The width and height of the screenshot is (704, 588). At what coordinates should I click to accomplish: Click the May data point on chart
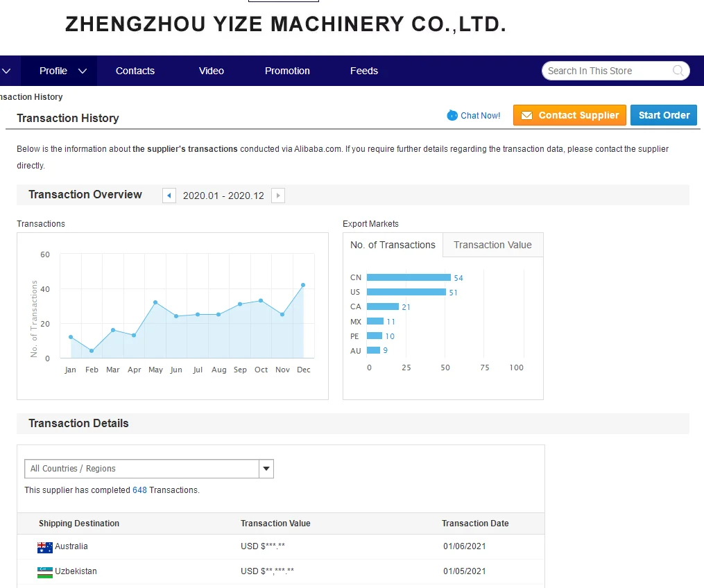[155, 302]
